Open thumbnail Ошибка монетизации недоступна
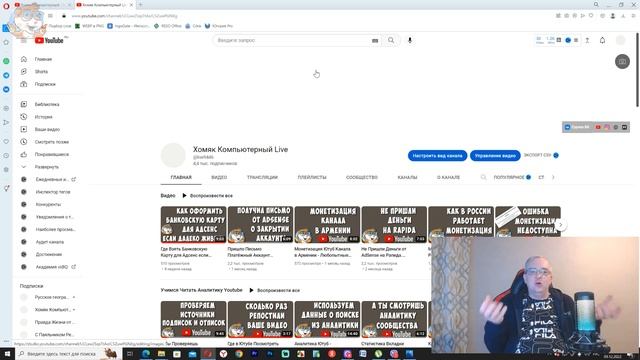Image resolution: width=640 pixels, height=360 pixels. 528,222
